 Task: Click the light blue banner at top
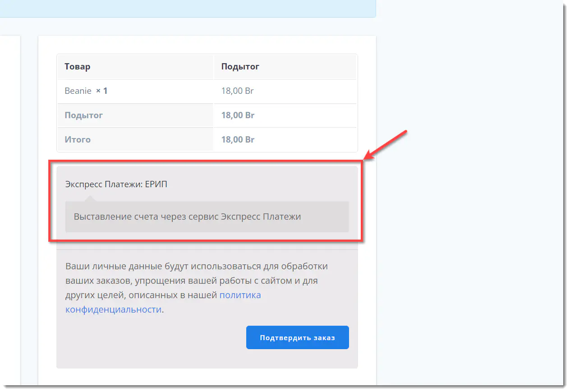(x=180, y=8)
